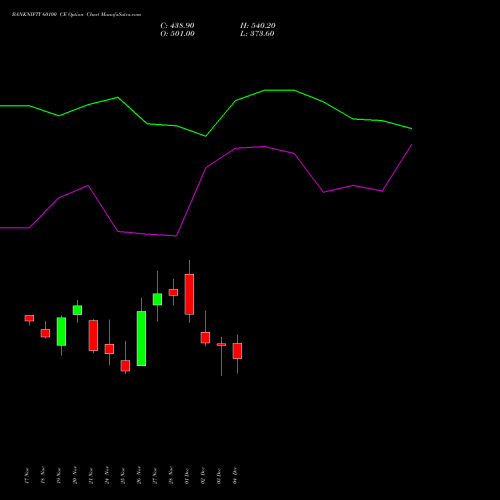
Task: Click the BANKNIFTY CE Option Chart title text
Action: point(76,15)
